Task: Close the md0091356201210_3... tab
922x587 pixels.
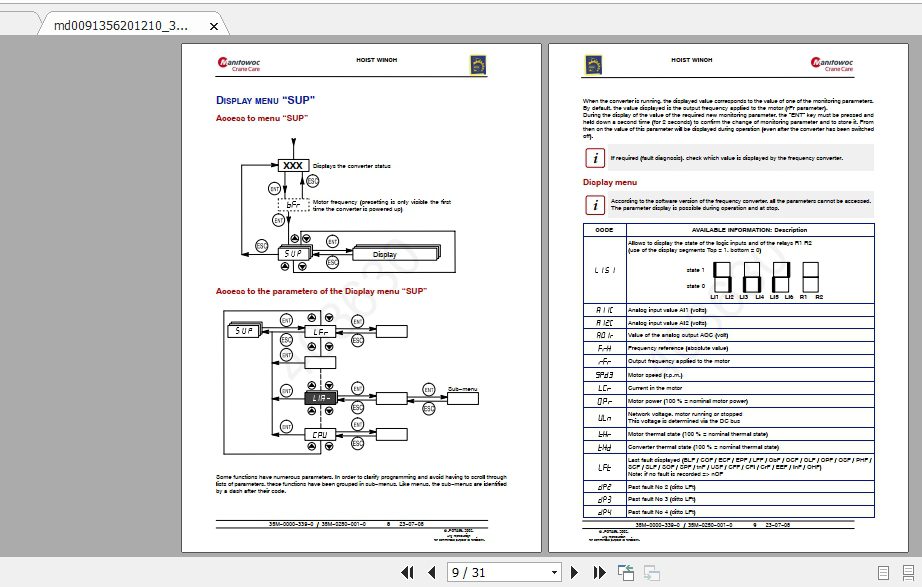Action: coord(214,26)
